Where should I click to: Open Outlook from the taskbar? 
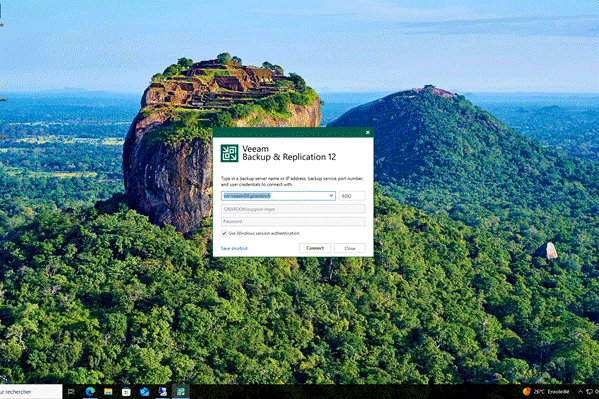144,391
